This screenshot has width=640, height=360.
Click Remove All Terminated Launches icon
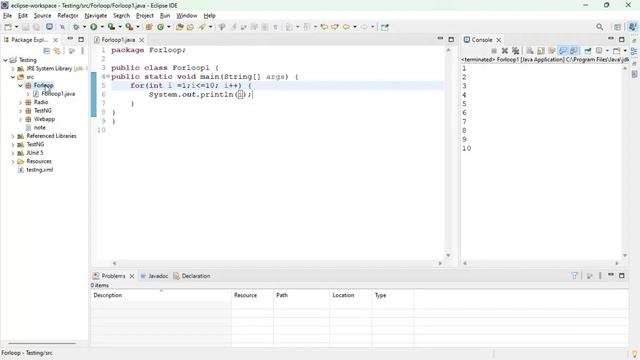pos(516,51)
